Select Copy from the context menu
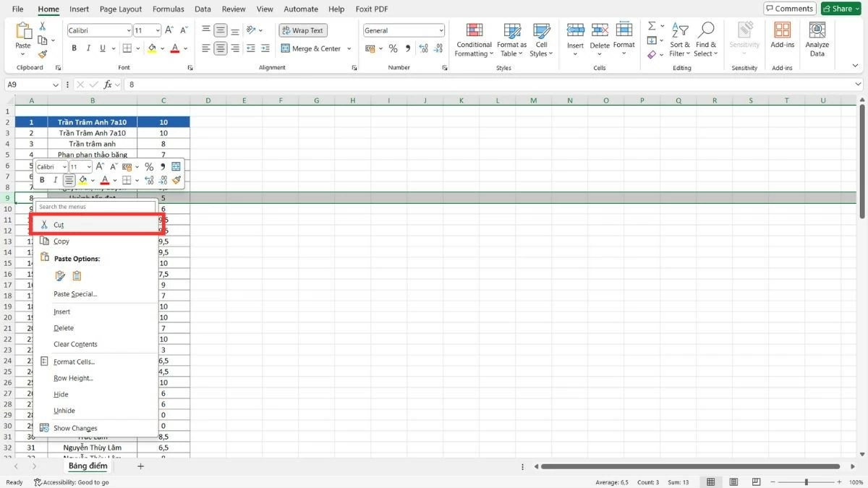Viewport: 868px width, 488px height. [x=61, y=241]
